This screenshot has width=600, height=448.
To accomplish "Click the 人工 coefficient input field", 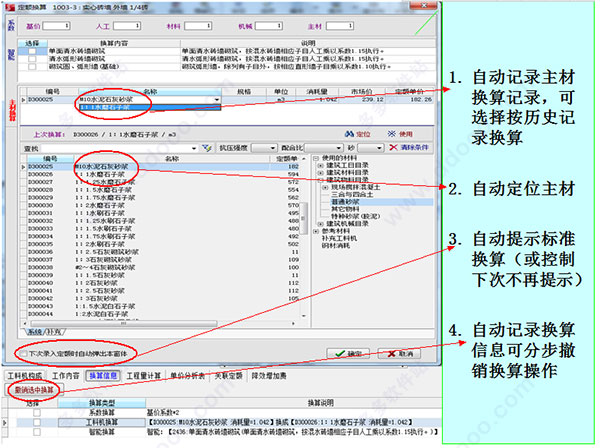I will (x=127, y=26).
